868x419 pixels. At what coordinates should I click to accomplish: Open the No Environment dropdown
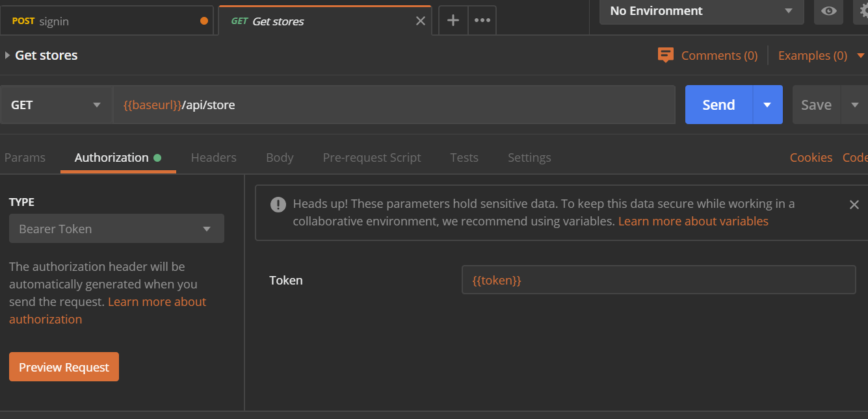[x=701, y=11]
